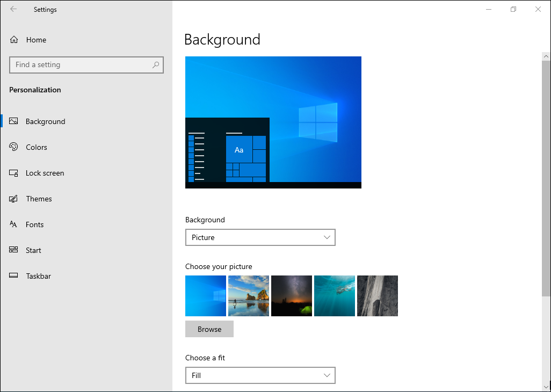Select the underwater swimmer wallpaper thumbnail

click(335, 296)
